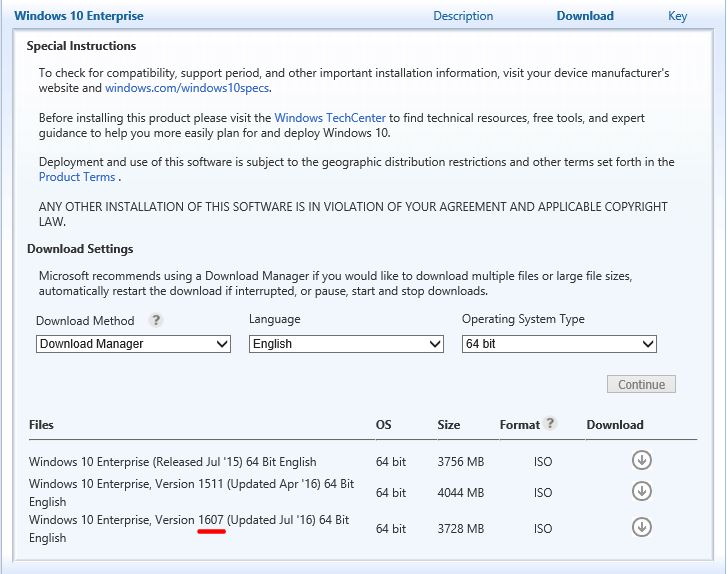Download the Released Jul '15 ISO file

click(642, 460)
